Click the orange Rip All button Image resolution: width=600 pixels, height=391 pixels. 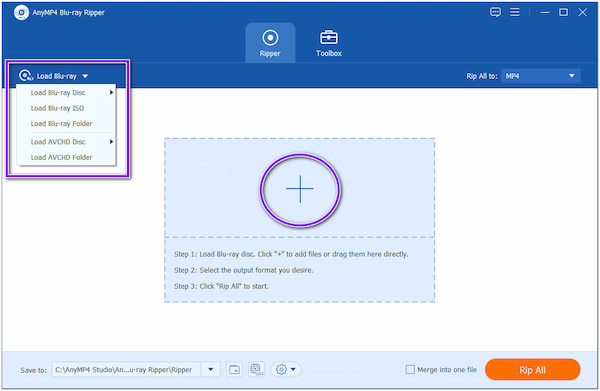(532, 370)
